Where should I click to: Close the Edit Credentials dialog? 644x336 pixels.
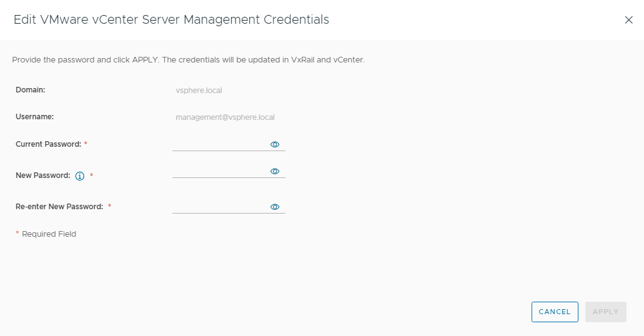point(628,20)
